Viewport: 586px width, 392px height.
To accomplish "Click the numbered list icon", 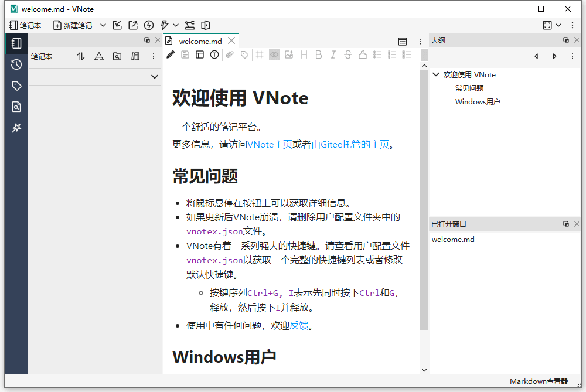I will pos(392,55).
